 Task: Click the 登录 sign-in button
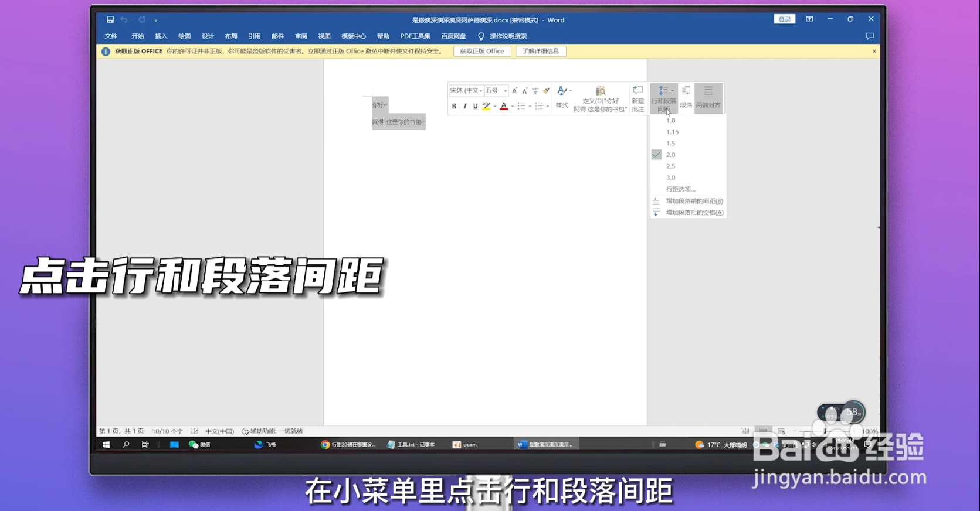click(x=785, y=19)
